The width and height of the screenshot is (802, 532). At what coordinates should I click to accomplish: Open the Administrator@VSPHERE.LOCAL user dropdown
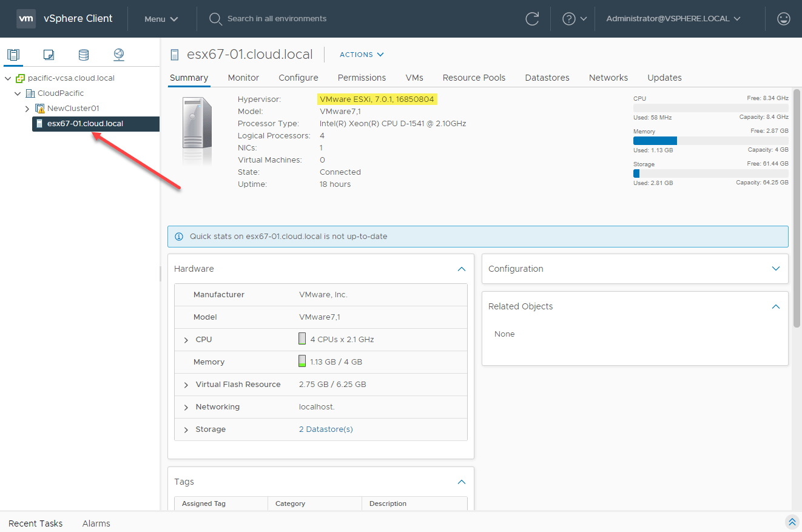[x=673, y=19]
